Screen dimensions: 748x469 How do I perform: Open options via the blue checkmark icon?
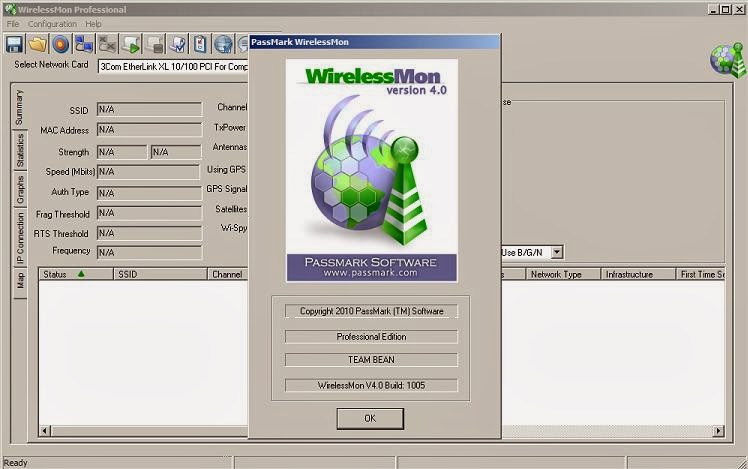point(177,44)
